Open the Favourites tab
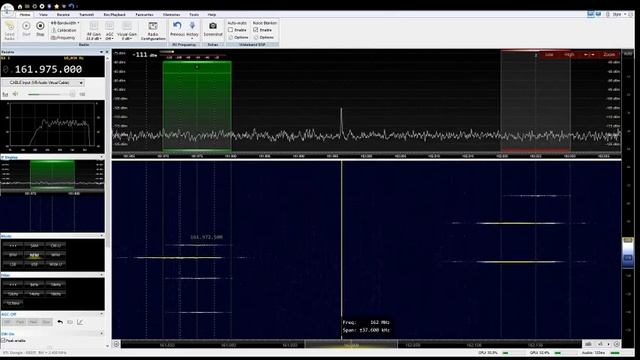This screenshot has width=640, height=360. (144, 15)
